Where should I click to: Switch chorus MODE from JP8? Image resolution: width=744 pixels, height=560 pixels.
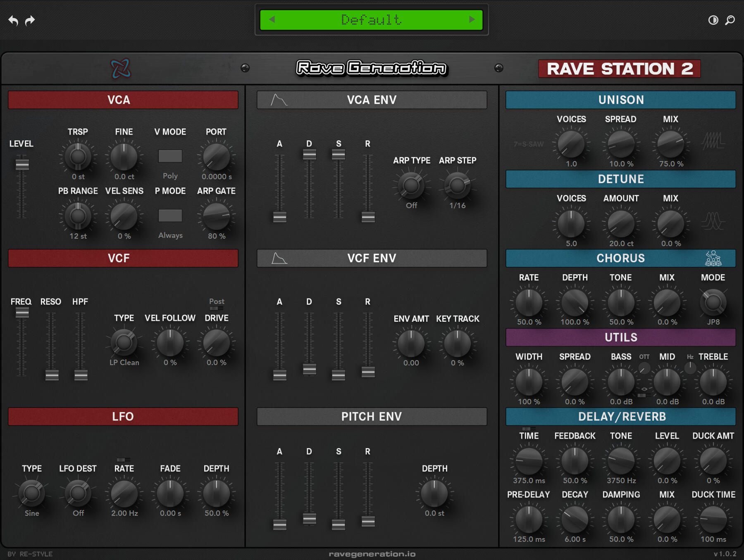[713, 302]
